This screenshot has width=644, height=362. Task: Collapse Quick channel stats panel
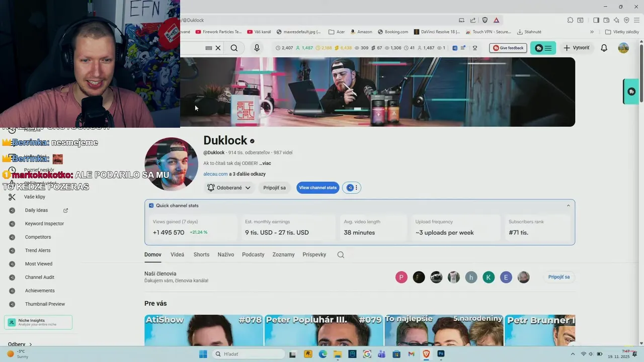(x=569, y=205)
